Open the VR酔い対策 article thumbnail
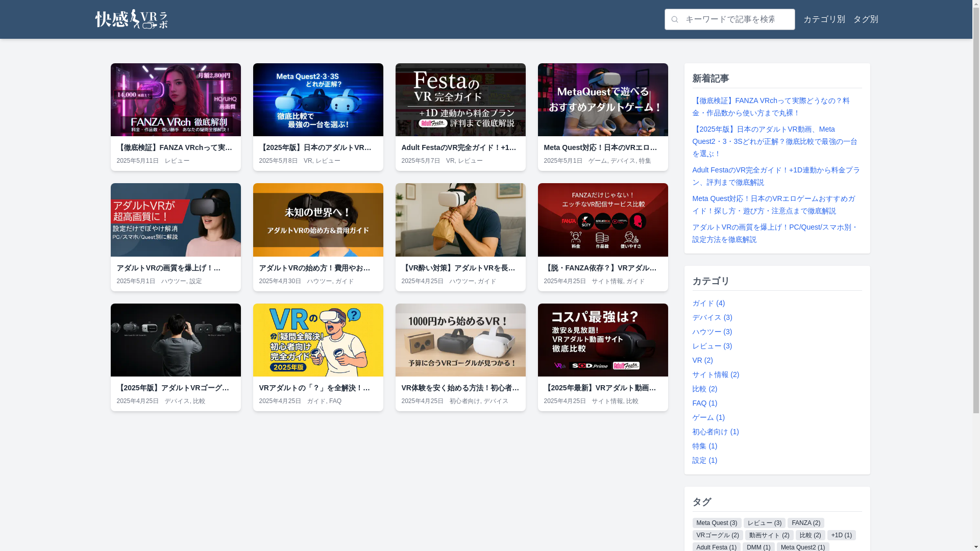980x551 pixels. coord(460,220)
